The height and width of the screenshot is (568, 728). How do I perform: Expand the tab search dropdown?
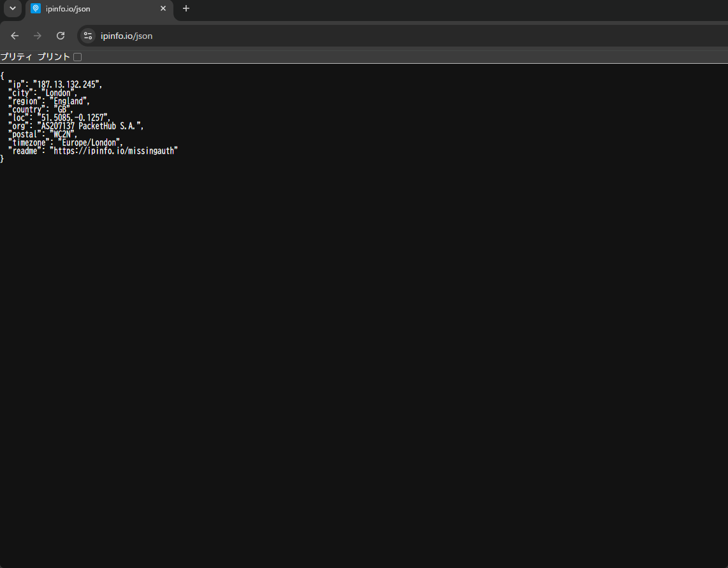pos(13,8)
